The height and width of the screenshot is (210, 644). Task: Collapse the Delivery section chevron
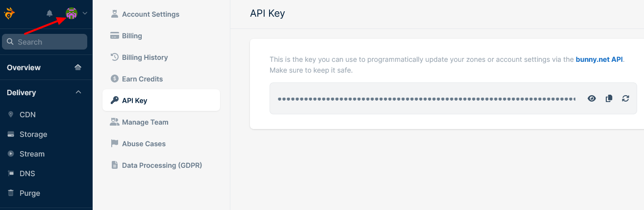tap(78, 92)
